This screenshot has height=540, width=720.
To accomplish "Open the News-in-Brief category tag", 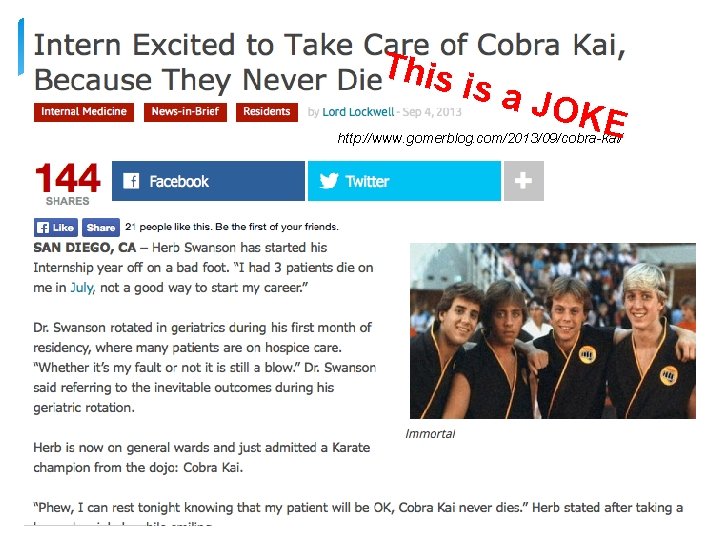I will coord(185,112).
